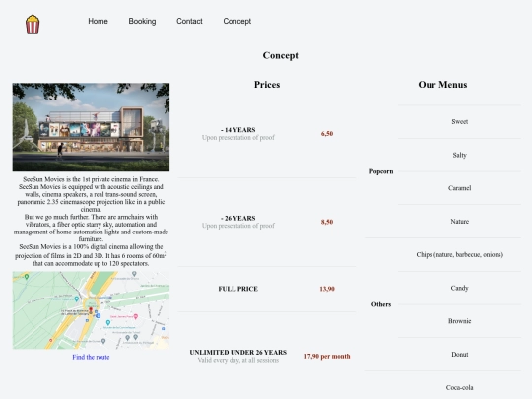
Task: Select the 'Donut' menu row
Action: coord(459,355)
